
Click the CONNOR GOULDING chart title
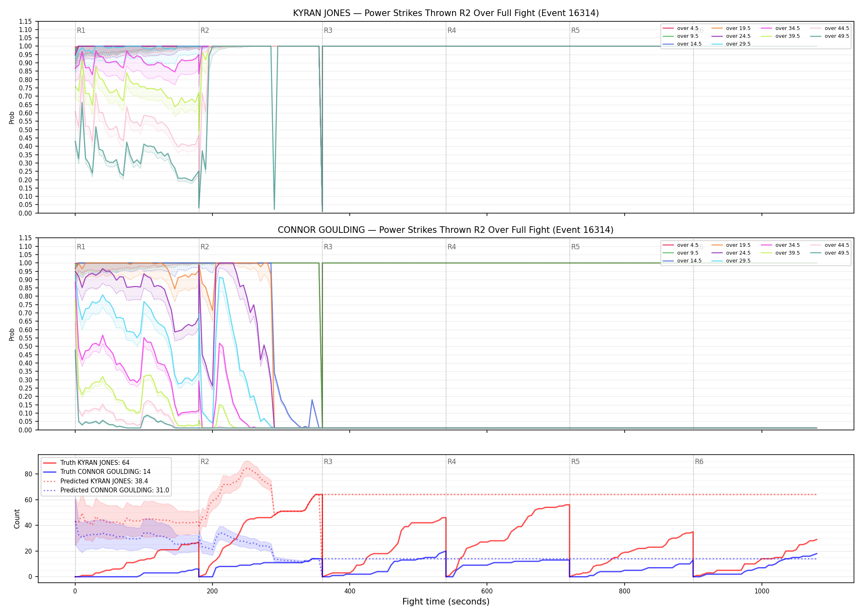tap(446, 230)
